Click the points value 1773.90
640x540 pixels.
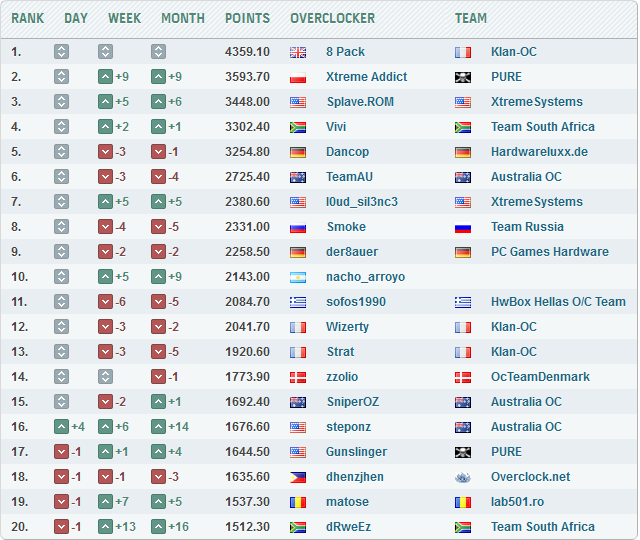tap(247, 376)
